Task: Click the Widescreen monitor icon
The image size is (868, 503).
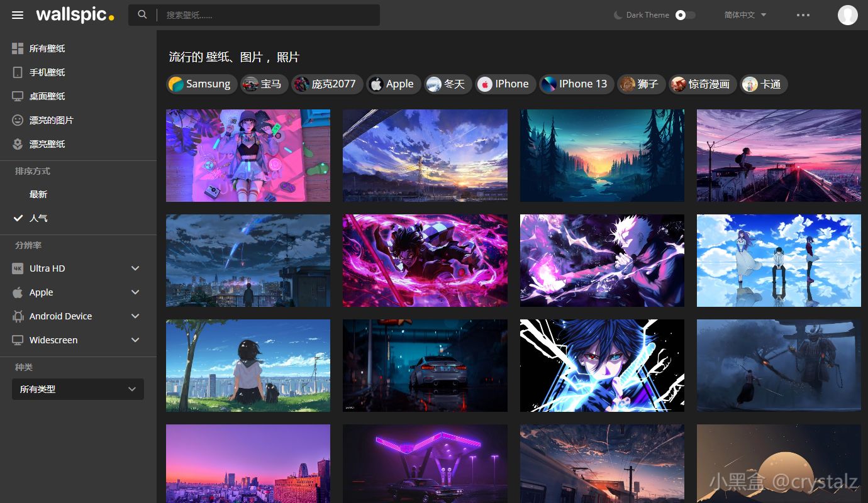Action: pyautogui.click(x=18, y=340)
